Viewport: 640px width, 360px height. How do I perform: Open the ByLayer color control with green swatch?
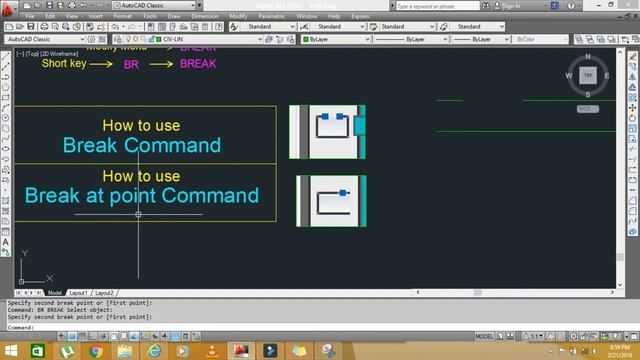pos(336,39)
